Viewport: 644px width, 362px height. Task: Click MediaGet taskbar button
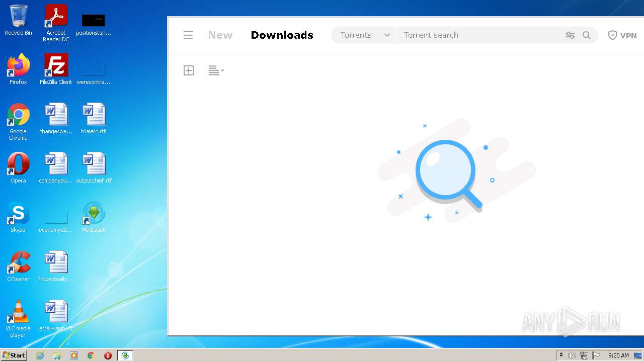point(125,355)
